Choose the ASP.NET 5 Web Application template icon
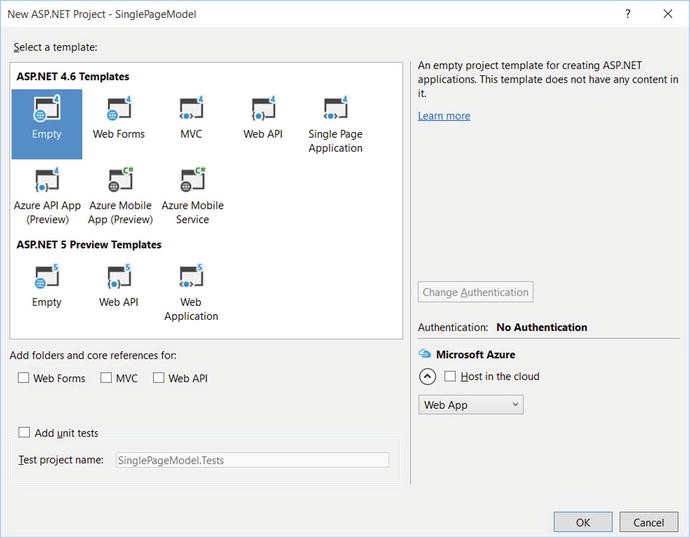This screenshot has width=690, height=538. point(191,277)
